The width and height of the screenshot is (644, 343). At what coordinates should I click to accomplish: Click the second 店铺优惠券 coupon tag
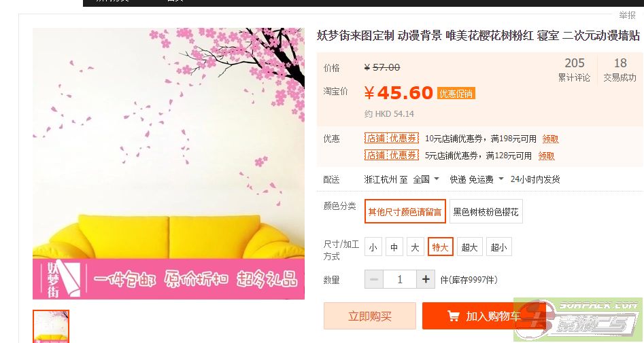pyautogui.click(x=392, y=155)
